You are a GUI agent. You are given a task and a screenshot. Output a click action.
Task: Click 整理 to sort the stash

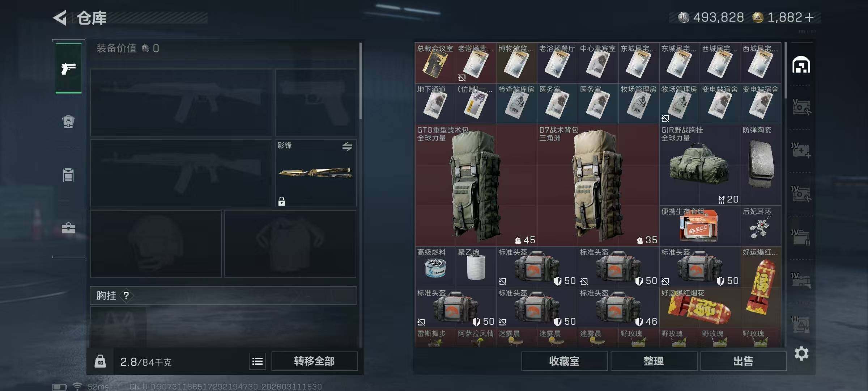click(x=654, y=361)
